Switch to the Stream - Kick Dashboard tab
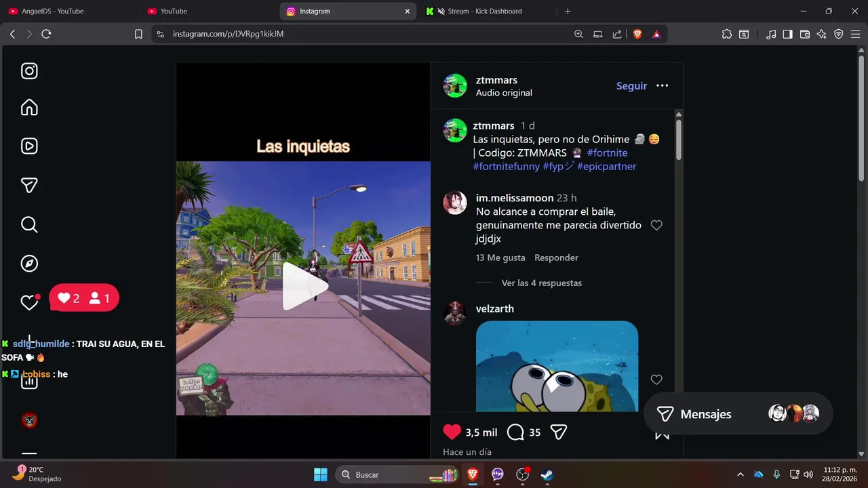 click(488, 11)
